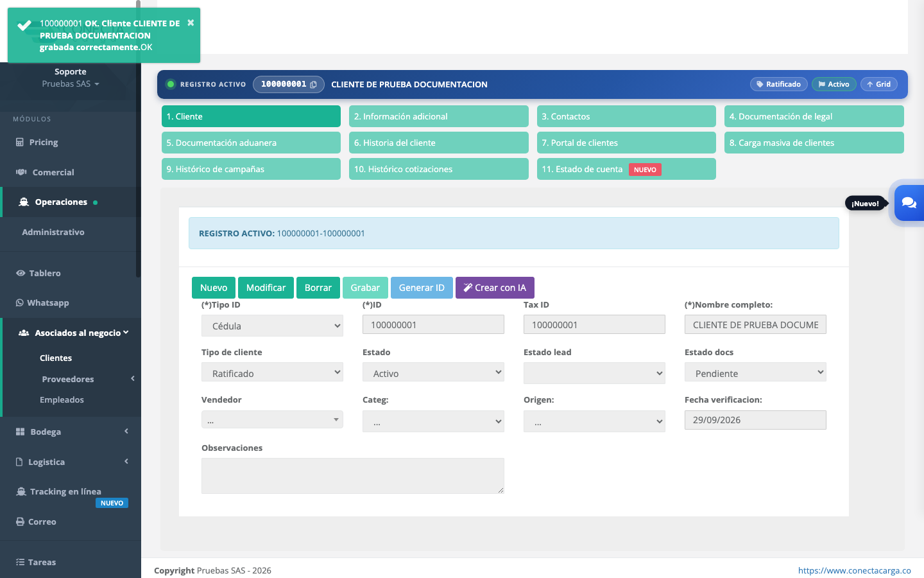The width and height of the screenshot is (924, 578).
Task: Close the success notification
Action: pos(191,22)
